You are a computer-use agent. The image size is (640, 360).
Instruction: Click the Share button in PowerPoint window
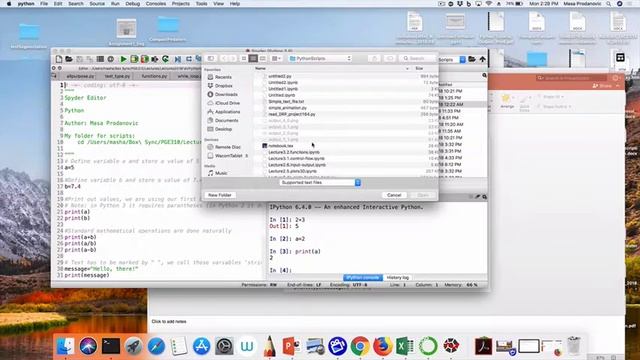602,86
